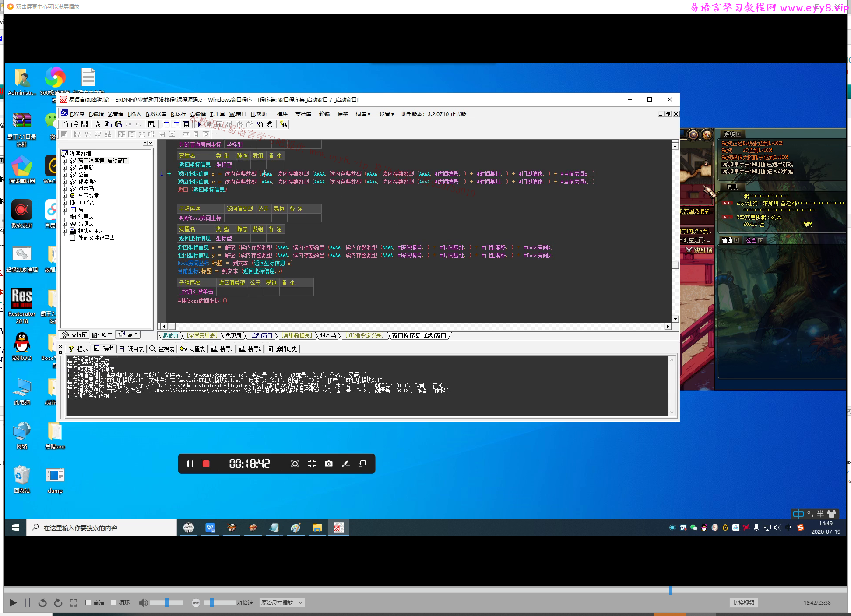
Task: Enable the 循环 loop checkbox
Action: pos(113,603)
